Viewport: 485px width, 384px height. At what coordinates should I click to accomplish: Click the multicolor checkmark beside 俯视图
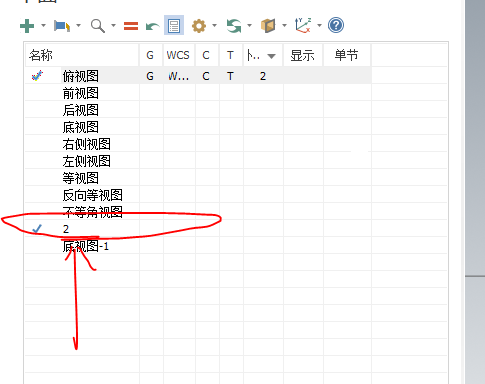click(x=37, y=76)
